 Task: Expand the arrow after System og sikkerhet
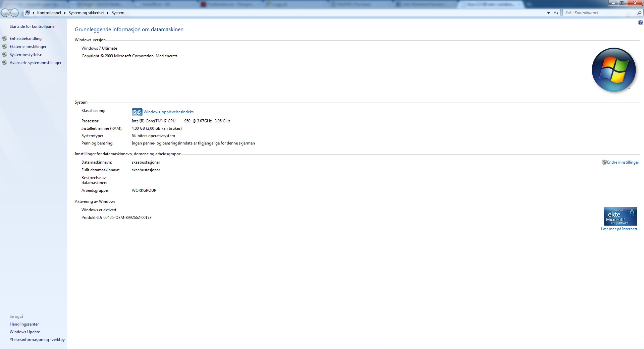pyautogui.click(x=108, y=13)
